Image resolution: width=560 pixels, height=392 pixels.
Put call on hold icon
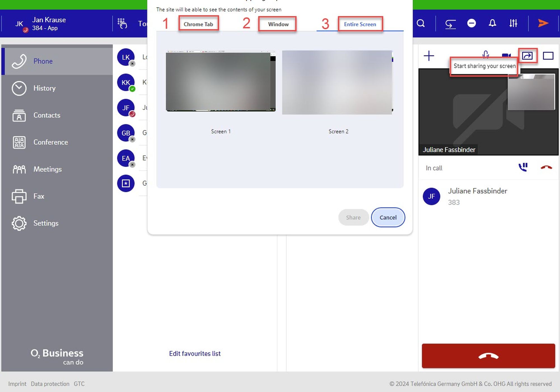coord(523,167)
